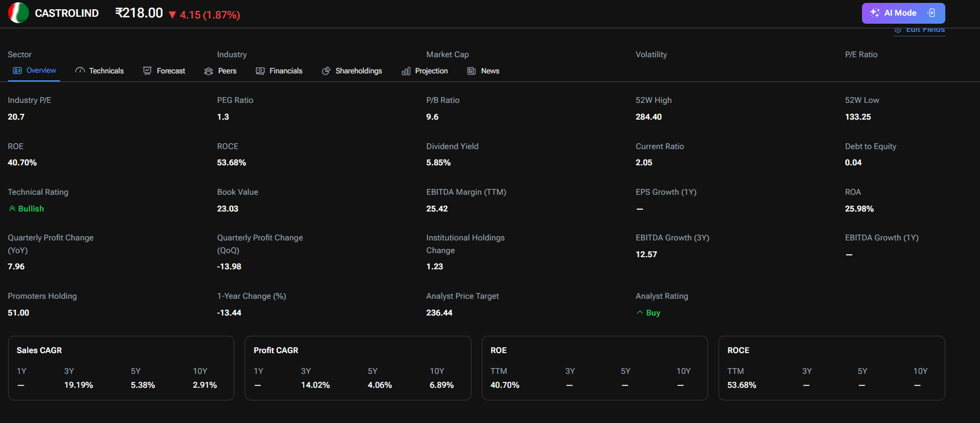Click the Buy analyst rating
Image resolution: width=980 pixels, height=423 pixels.
click(x=649, y=313)
